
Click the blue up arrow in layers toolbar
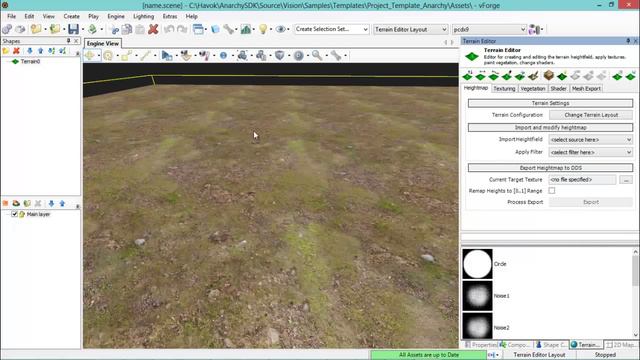62,203
